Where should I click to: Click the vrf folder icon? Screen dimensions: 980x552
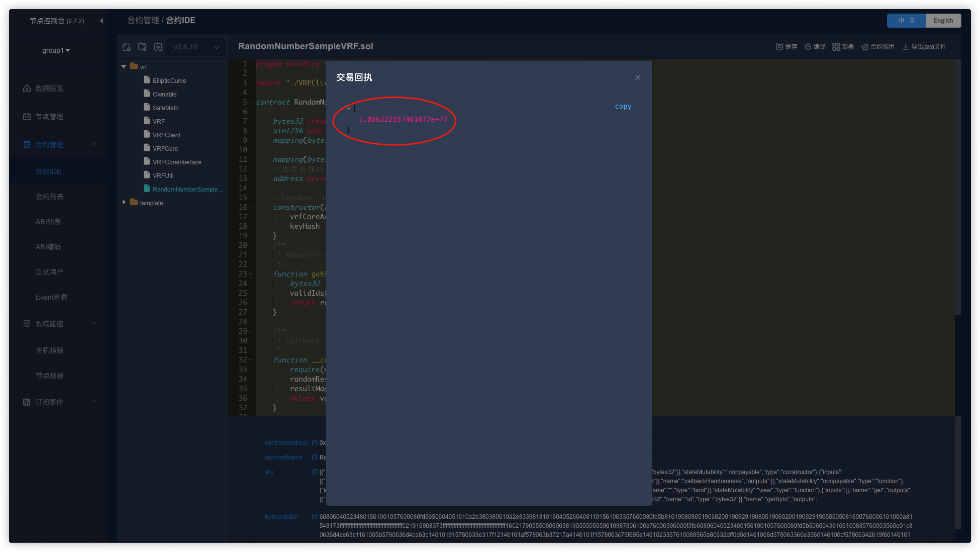[x=133, y=66]
